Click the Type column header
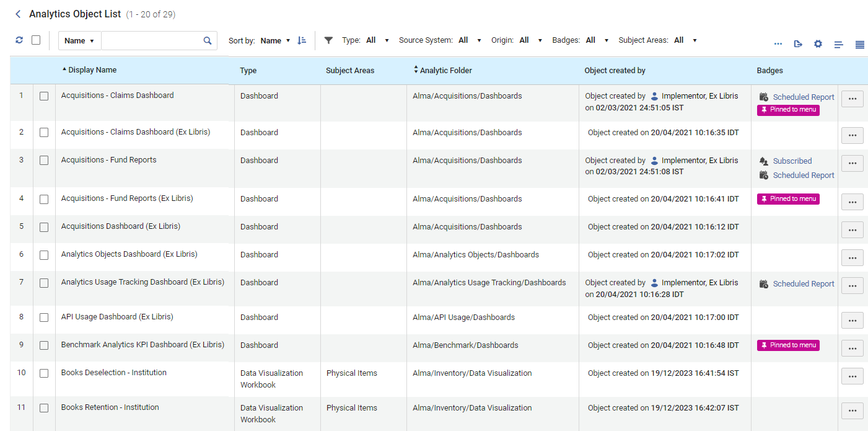Screen dimensions: 868x431 pos(248,71)
